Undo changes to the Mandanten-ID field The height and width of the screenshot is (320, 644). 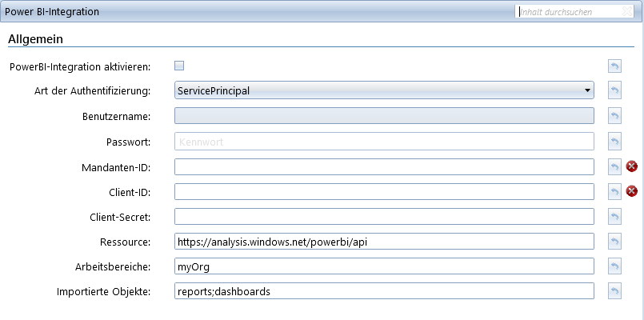[614, 166]
